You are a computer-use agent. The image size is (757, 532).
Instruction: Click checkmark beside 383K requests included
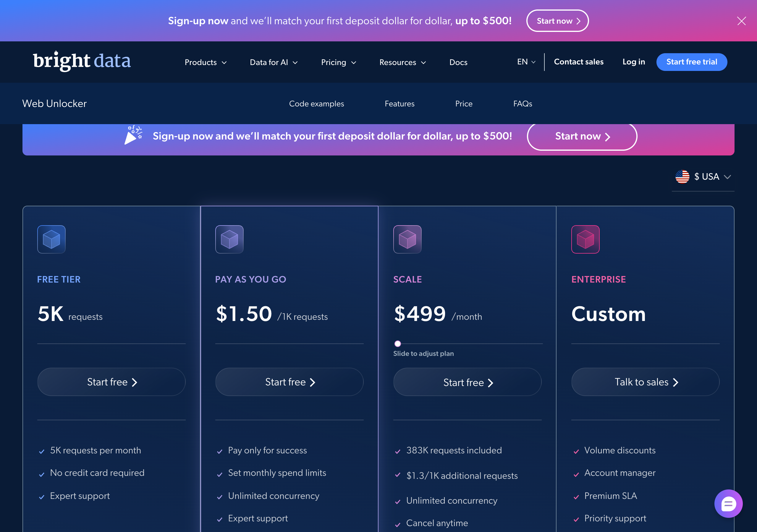[398, 452]
